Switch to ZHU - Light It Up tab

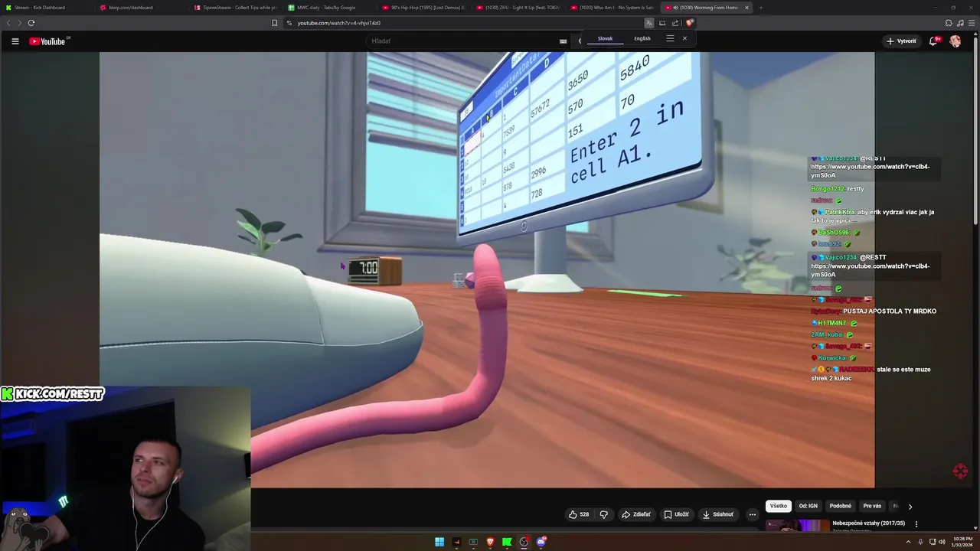click(517, 8)
